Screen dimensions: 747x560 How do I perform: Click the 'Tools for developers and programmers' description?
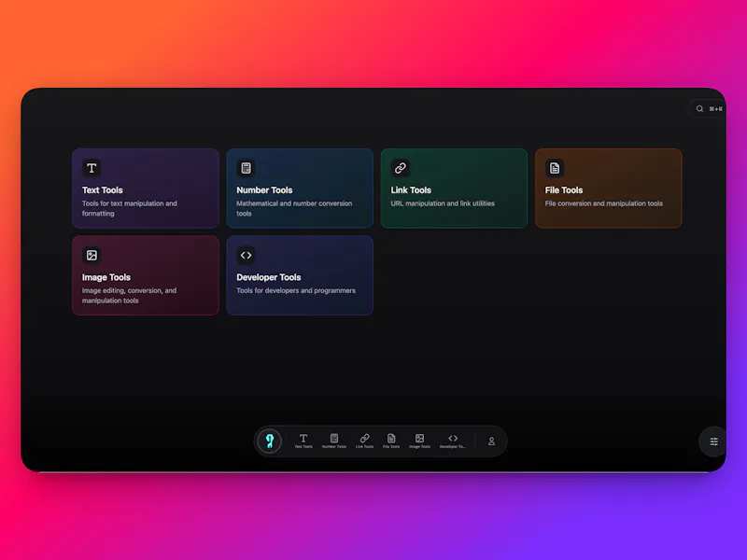(296, 290)
